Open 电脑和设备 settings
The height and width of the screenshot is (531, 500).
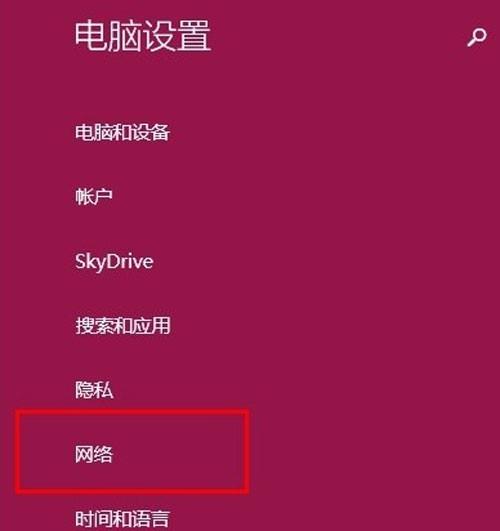pos(122,132)
